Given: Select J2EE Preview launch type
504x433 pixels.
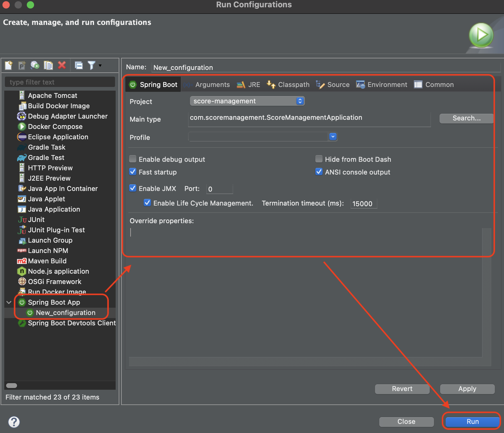Looking at the screenshot, I should (49, 178).
